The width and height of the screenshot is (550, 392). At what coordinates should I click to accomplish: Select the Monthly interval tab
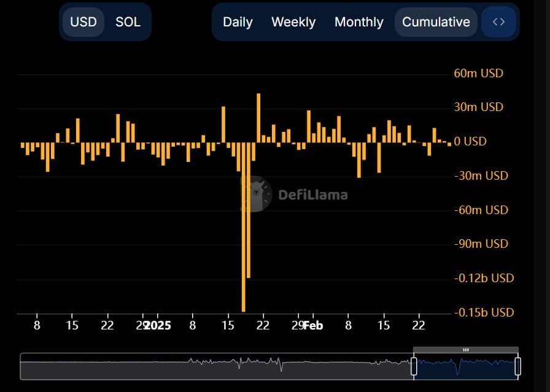pyautogui.click(x=358, y=22)
